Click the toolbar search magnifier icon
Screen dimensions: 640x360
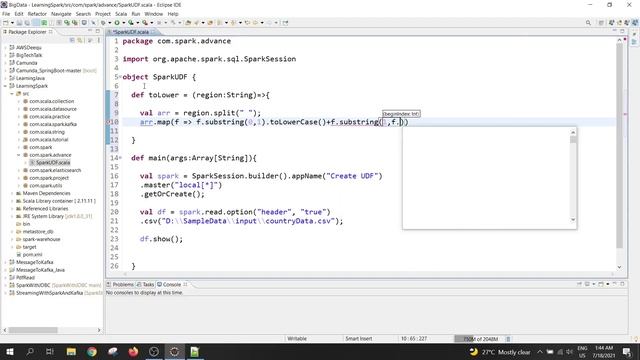588,23
